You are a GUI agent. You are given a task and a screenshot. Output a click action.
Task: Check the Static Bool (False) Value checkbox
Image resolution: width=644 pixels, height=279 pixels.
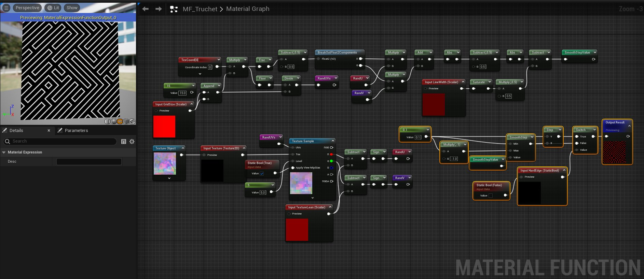coord(491,196)
